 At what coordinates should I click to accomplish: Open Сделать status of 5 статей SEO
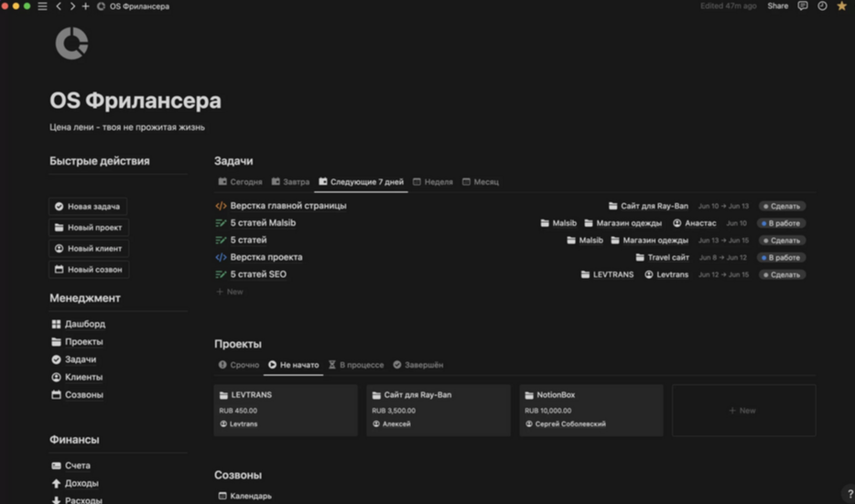pyautogui.click(x=782, y=274)
